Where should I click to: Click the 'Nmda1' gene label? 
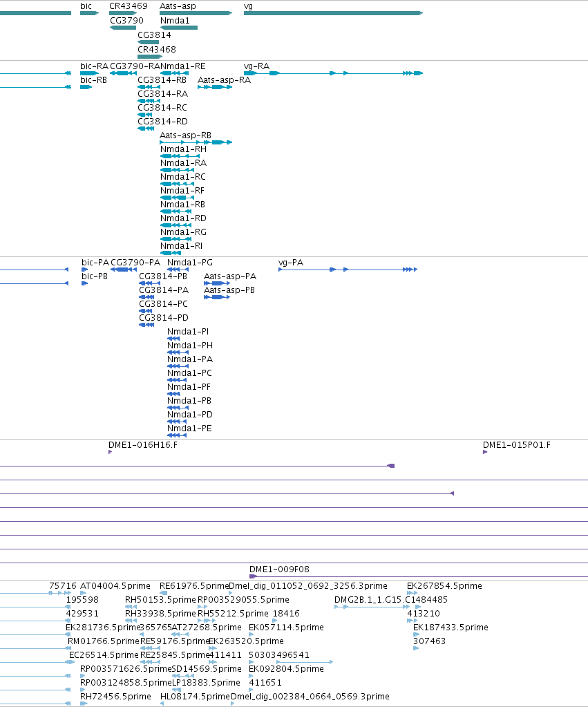(x=175, y=21)
